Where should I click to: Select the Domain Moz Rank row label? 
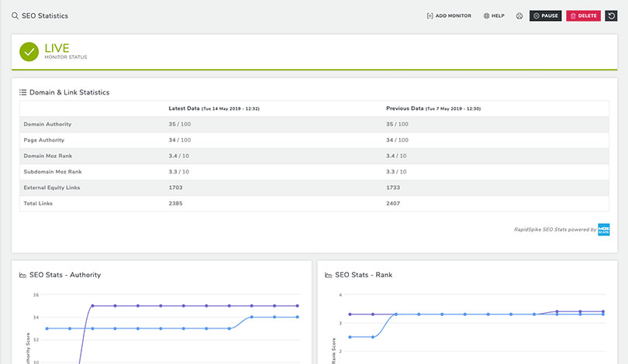tap(47, 156)
